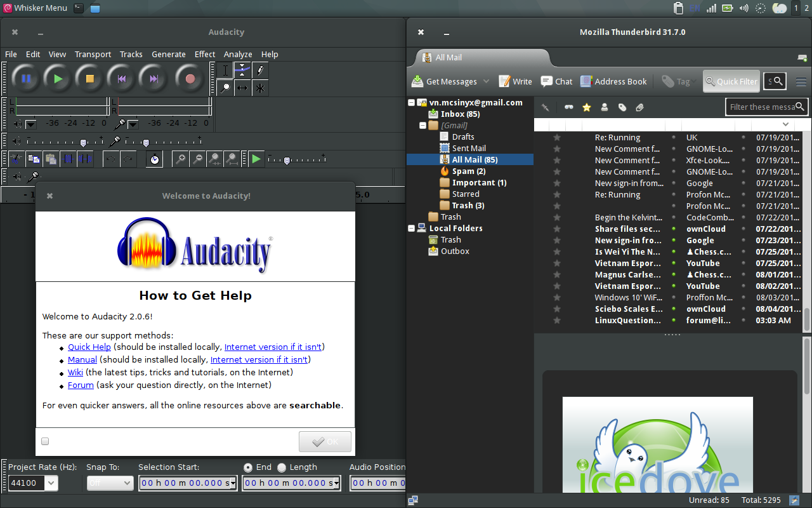Open the Audacity Analyze menu
Screen dimensions: 812x508
(x=238, y=54)
